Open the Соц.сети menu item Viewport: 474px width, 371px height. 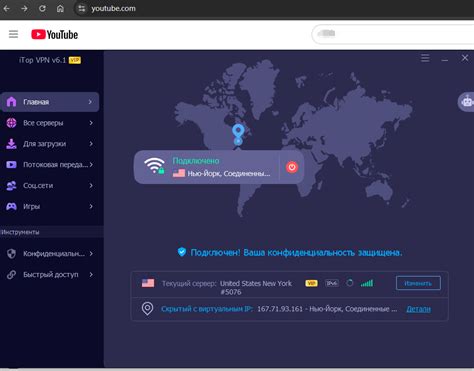[x=50, y=185]
